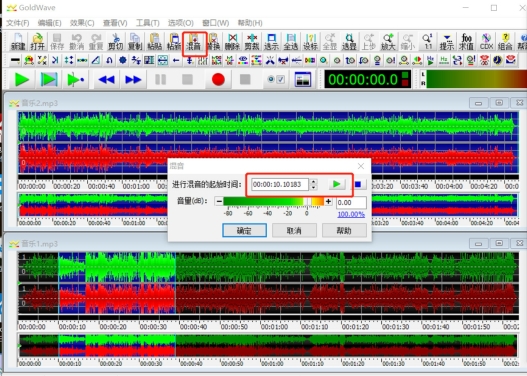The image size is (527, 376).
Task: Click the 100.00% link in the mix dialog
Action: point(351,214)
